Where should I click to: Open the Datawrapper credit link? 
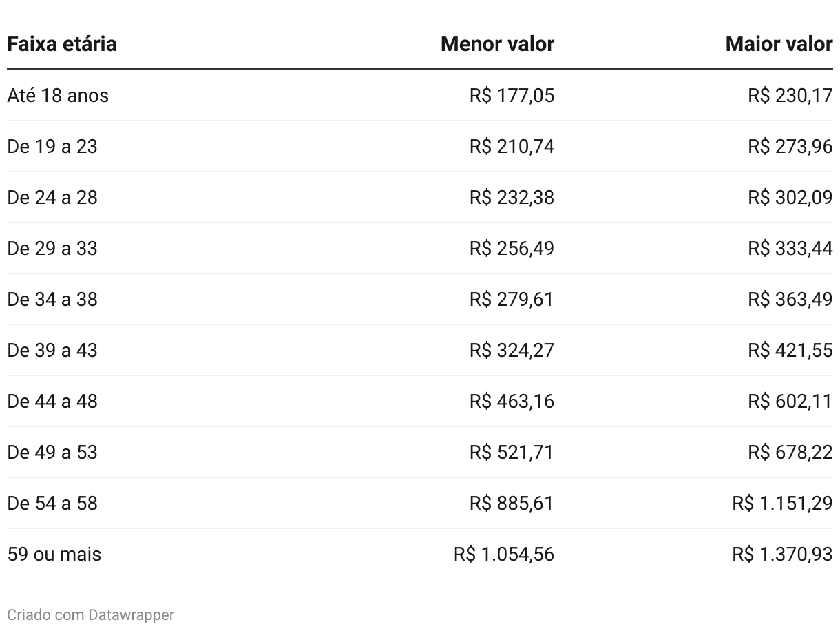131,614
